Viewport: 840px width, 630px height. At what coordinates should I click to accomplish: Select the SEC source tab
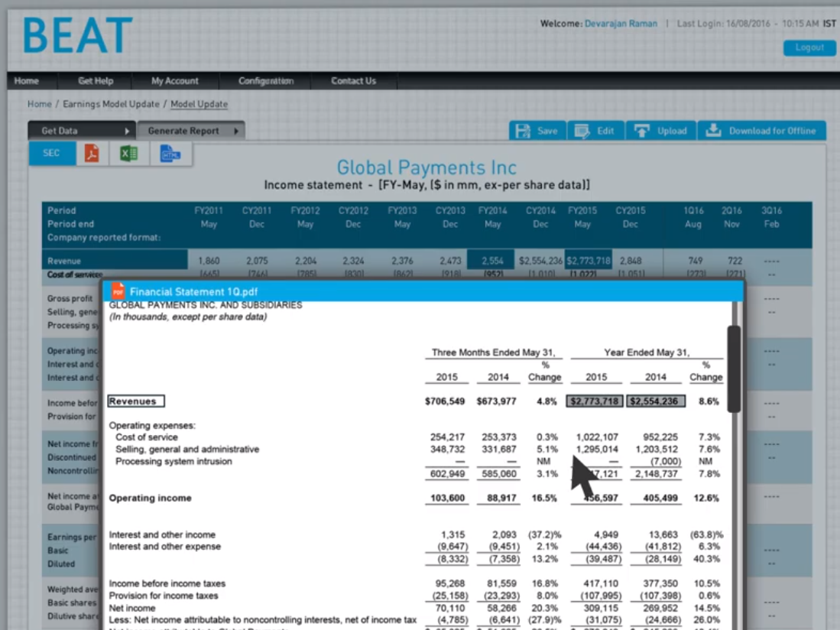pos(52,153)
